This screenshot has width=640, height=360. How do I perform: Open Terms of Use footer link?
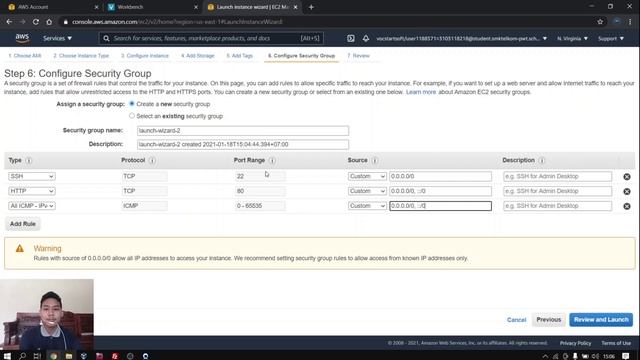coord(616,343)
